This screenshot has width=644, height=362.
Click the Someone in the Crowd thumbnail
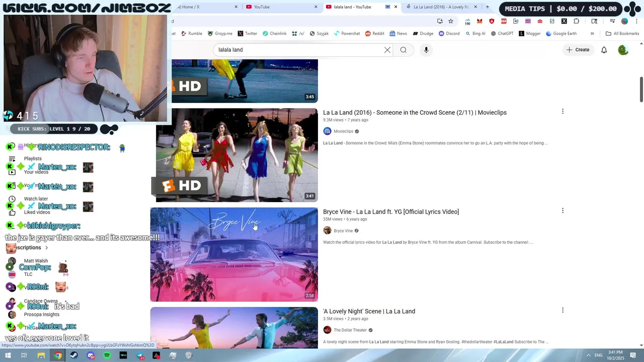point(237,155)
